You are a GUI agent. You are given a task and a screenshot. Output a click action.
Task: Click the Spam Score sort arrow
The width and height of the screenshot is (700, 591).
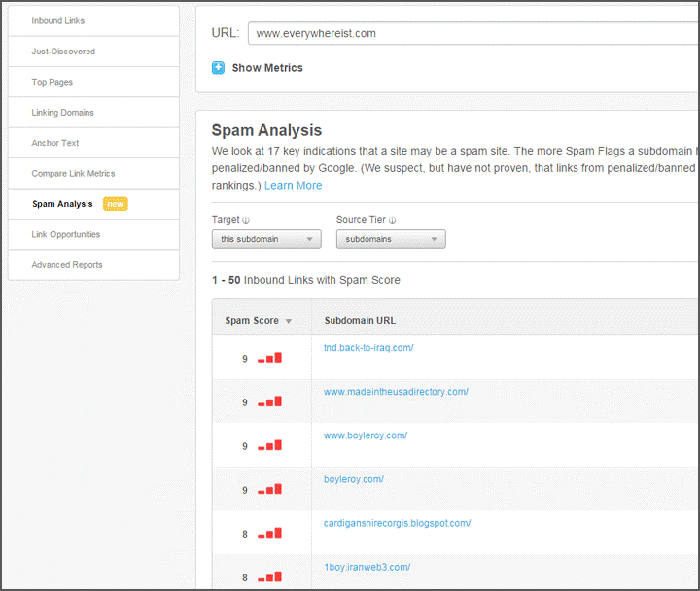click(289, 321)
